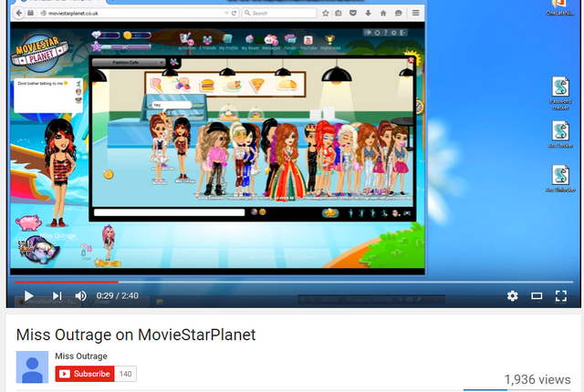Open the chat emoticon smiley picker
This screenshot has height=392, width=584.
263,212
